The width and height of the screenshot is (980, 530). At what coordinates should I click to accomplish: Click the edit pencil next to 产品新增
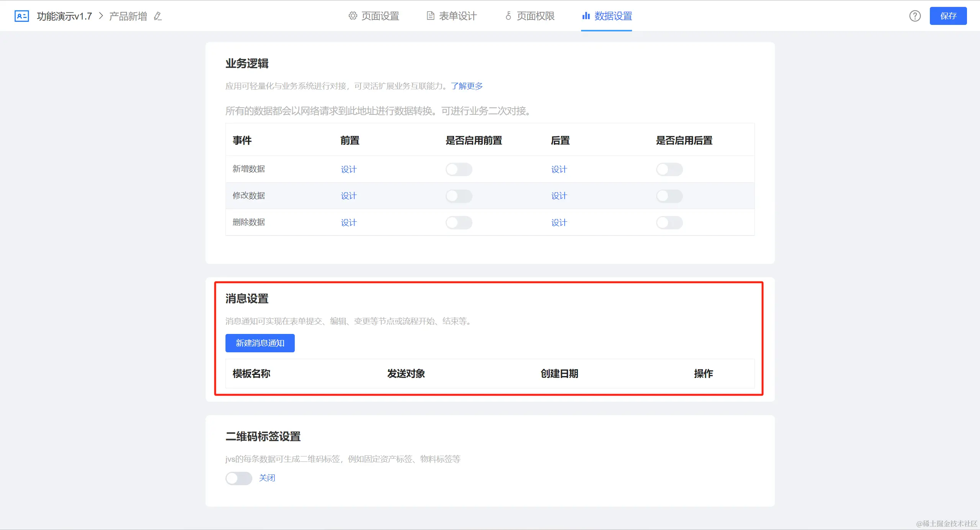click(x=158, y=16)
